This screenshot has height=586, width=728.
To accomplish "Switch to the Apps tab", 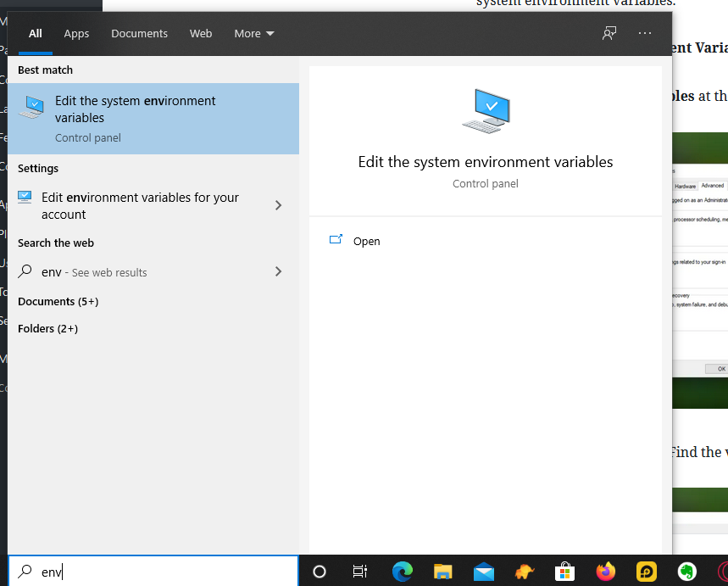I will click(x=76, y=33).
